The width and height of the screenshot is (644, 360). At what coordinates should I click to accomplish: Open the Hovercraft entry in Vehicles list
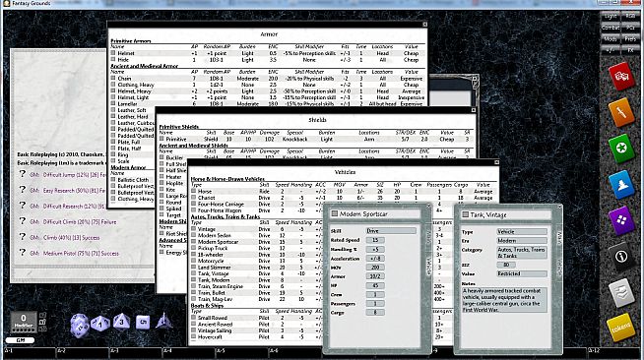[x=210, y=336]
